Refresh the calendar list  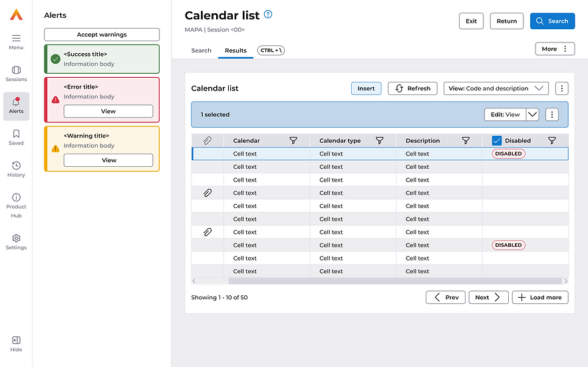[x=412, y=88]
